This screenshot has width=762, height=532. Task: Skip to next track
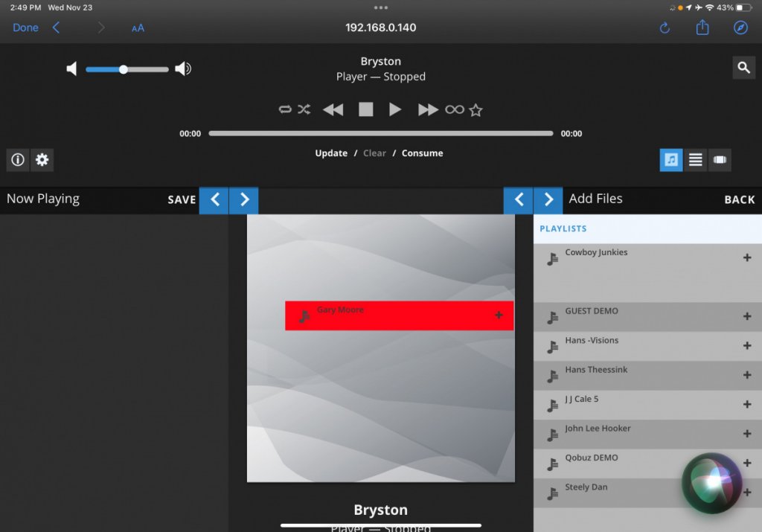tap(428, 110)
